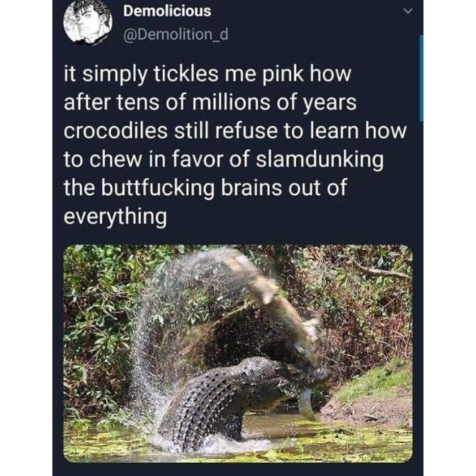
Task: Open the Demolicious profile avatar
Action: click(x=88, y=22)
